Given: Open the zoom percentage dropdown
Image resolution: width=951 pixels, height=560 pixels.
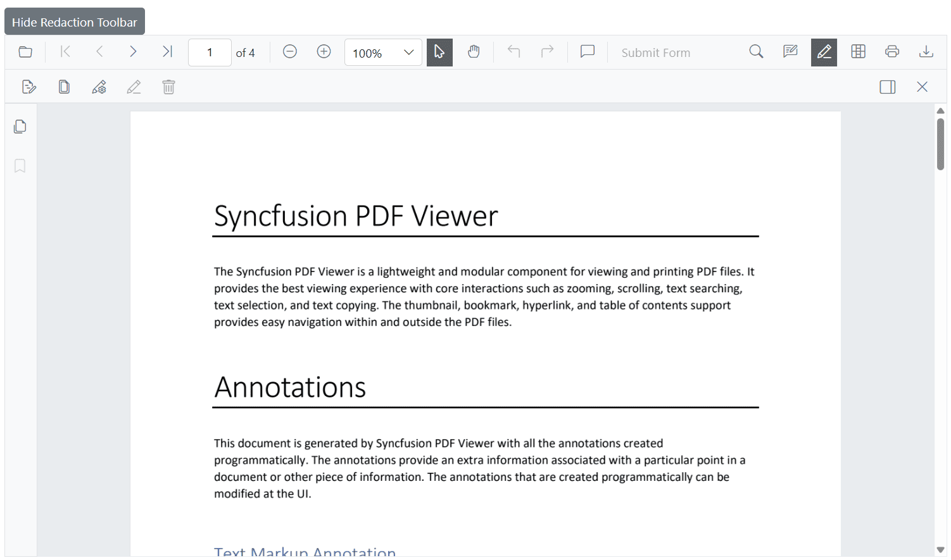Looking at the screenshot, I should pos(383,53).
